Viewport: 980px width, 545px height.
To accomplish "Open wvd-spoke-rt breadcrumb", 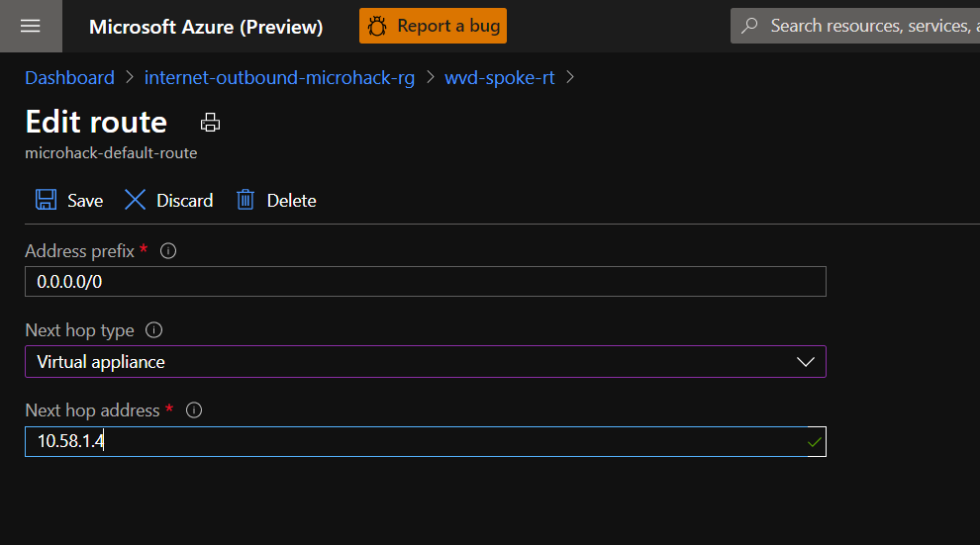I will coord(499,77).
